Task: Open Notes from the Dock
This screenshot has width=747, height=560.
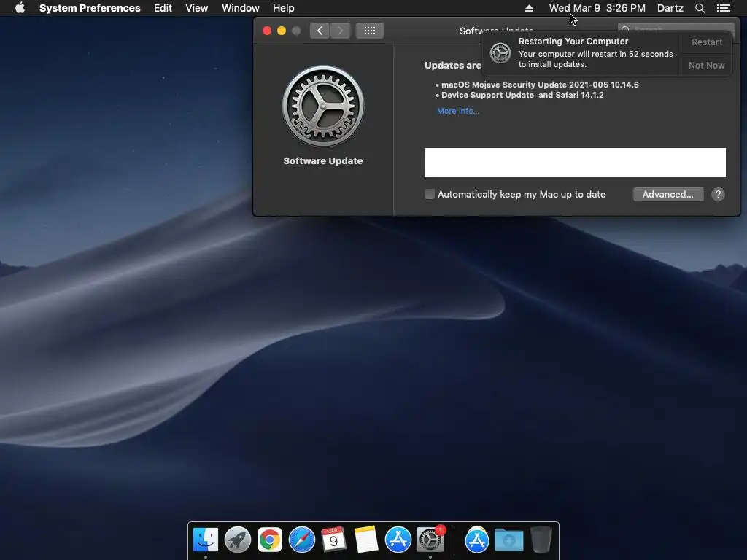Action: point(366,540)
